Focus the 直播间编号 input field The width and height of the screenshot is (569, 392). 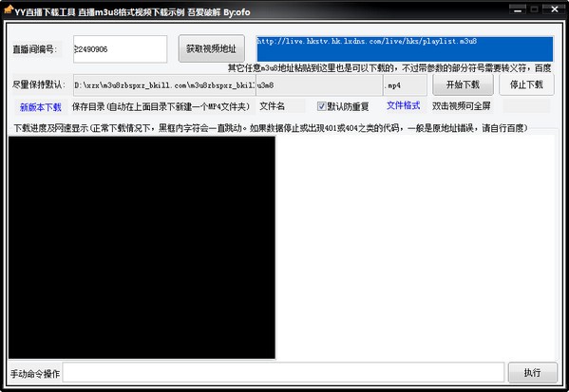[x=120, y=49]
